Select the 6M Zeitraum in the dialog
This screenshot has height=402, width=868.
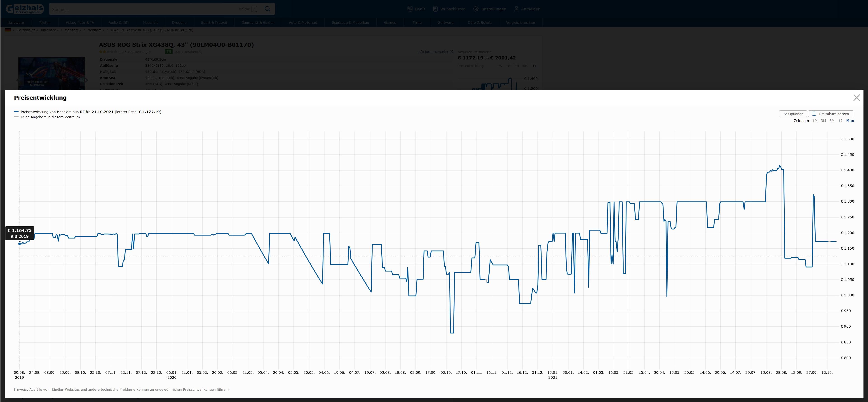pyautogui.click(x=832, y=121)
